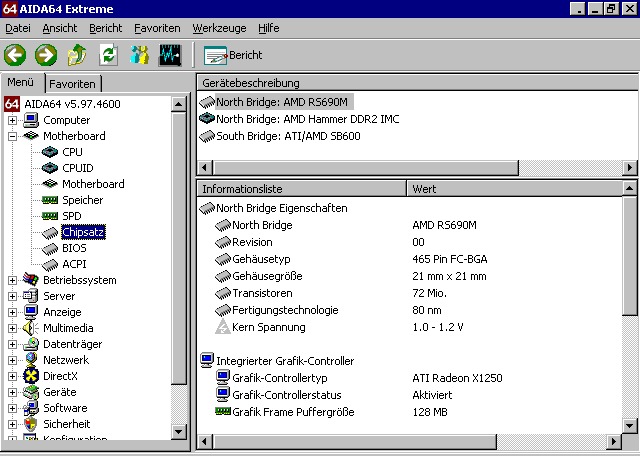Click the info list horizontal scrollbar thumb
The height and width of the screenshot is (456, 640).
[354, 441]
